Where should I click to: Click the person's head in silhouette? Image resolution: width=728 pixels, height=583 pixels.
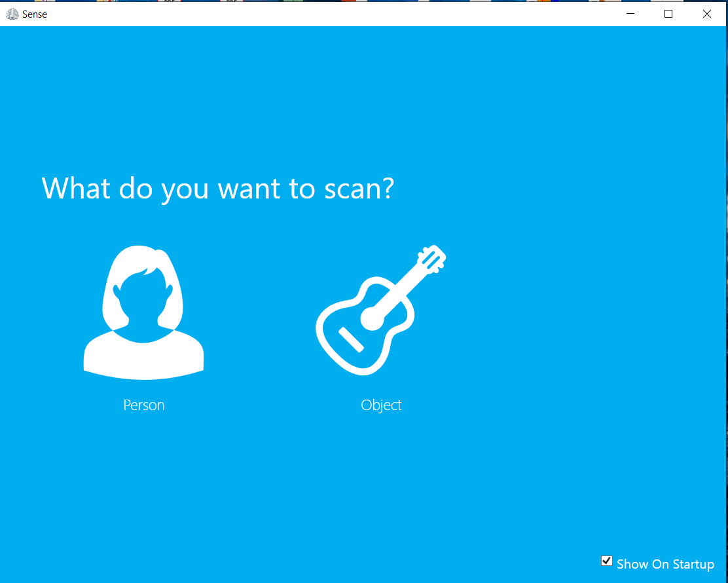point(143,297)
